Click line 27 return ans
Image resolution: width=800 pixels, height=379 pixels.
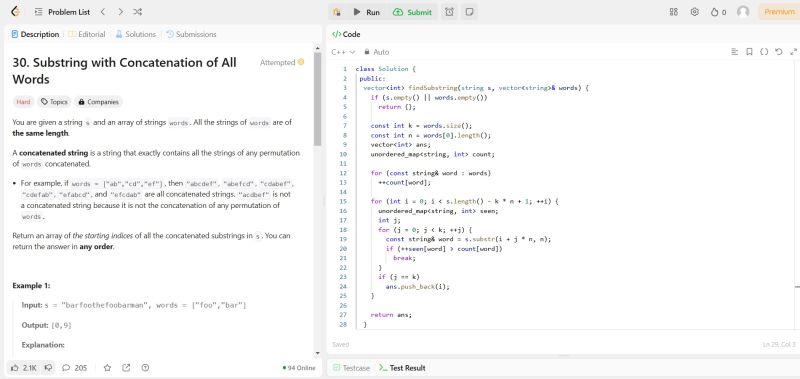[x=391, y=315]
